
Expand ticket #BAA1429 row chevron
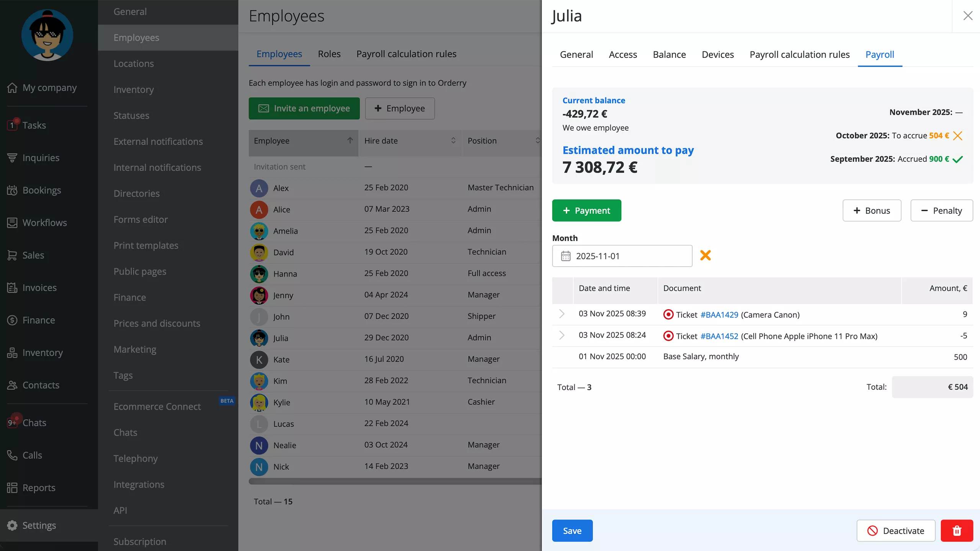pos(562,314)
